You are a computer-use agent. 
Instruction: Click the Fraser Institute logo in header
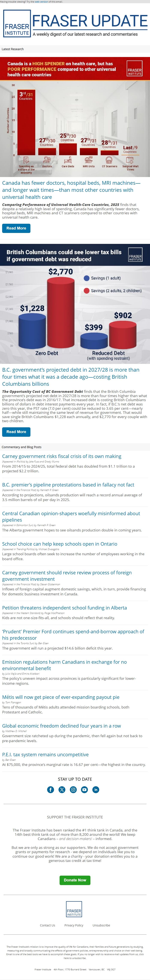(17, 24)
